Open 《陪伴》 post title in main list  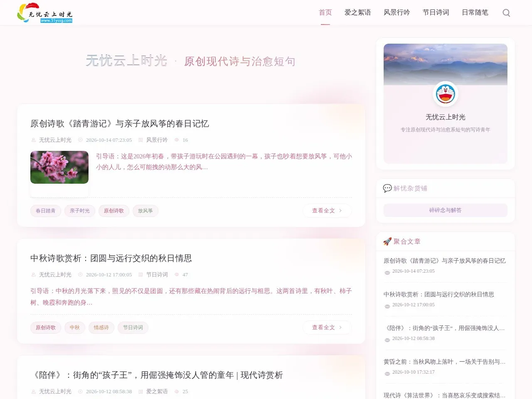[x=157, y=375]
